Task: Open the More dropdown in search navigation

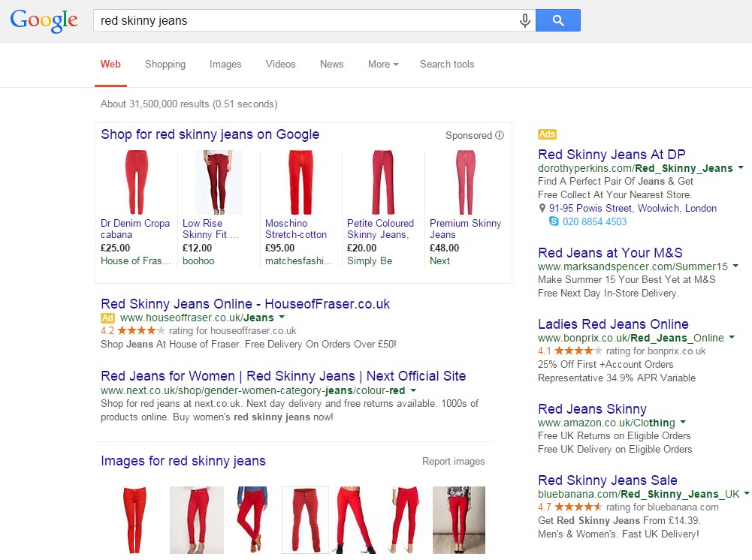Action: coord(383,65)
